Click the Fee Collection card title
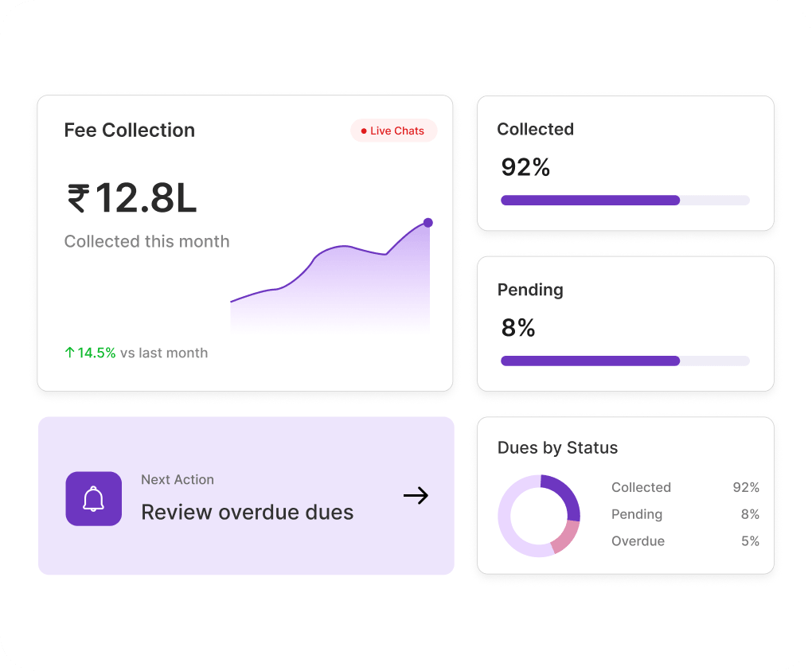The image size is (812, 671). [x=130, y=130]
